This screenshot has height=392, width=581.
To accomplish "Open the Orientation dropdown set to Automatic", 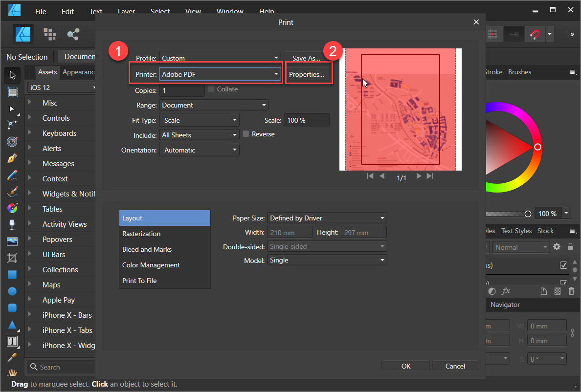I will 199,150.
